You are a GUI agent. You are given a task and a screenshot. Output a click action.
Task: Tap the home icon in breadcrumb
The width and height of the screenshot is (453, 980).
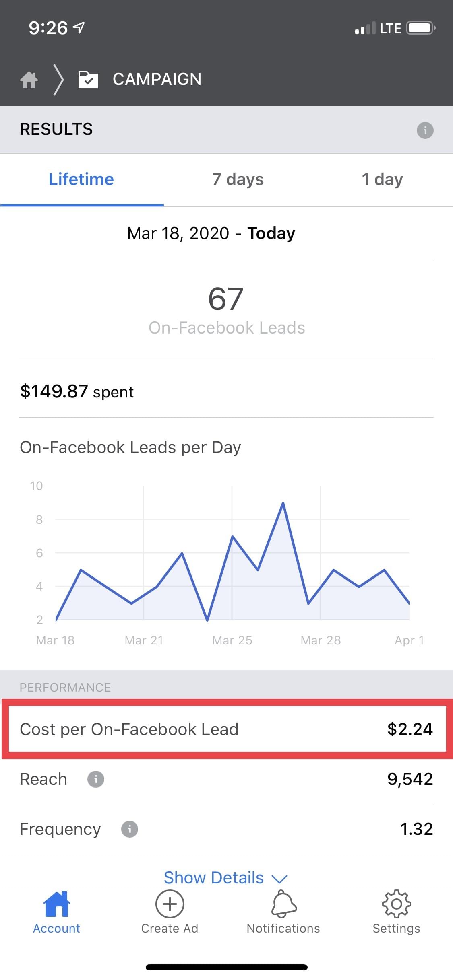click(29, 79)
